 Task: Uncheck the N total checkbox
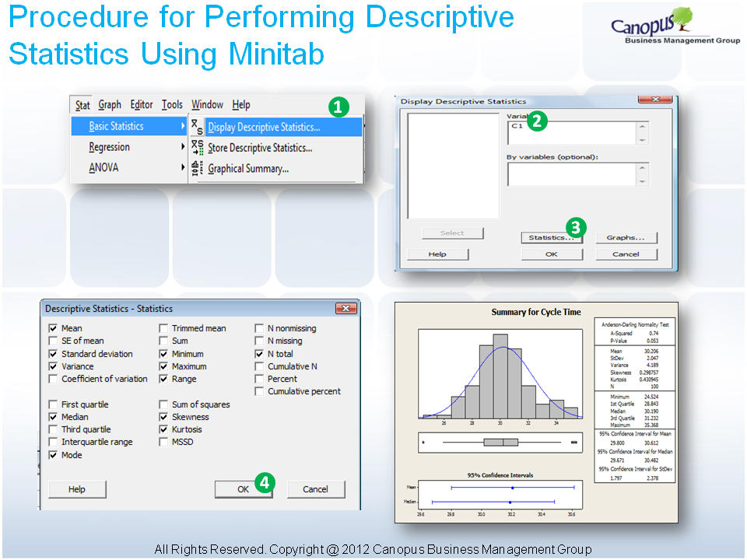pos(259,355)
